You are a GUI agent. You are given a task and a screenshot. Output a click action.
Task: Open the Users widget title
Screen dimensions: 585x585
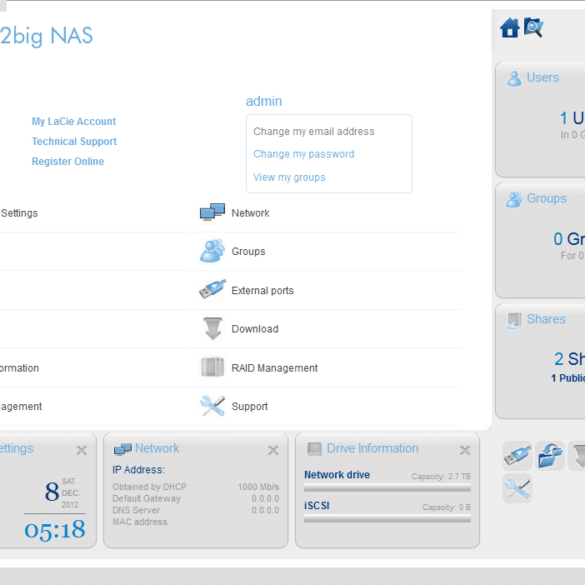tap(542, 78)
